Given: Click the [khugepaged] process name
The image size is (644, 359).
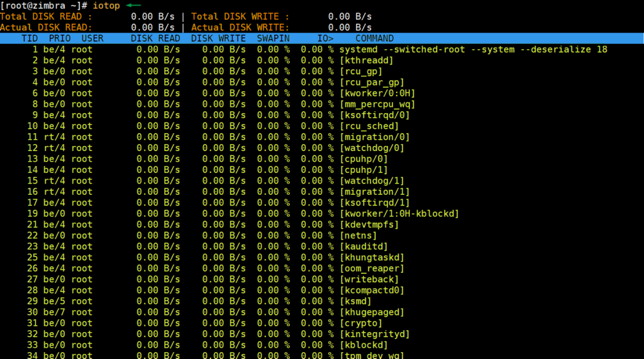Looking at the screenshot, I should point(371,312).
